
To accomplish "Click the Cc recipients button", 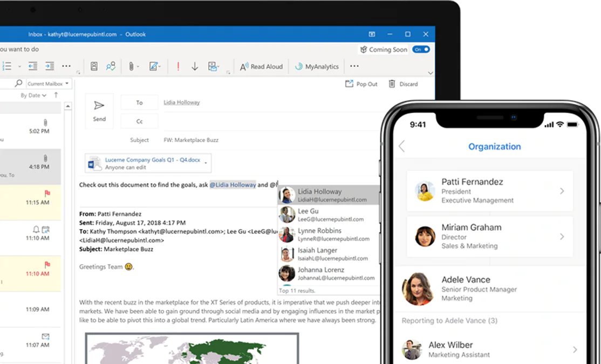I will point(139,121).
